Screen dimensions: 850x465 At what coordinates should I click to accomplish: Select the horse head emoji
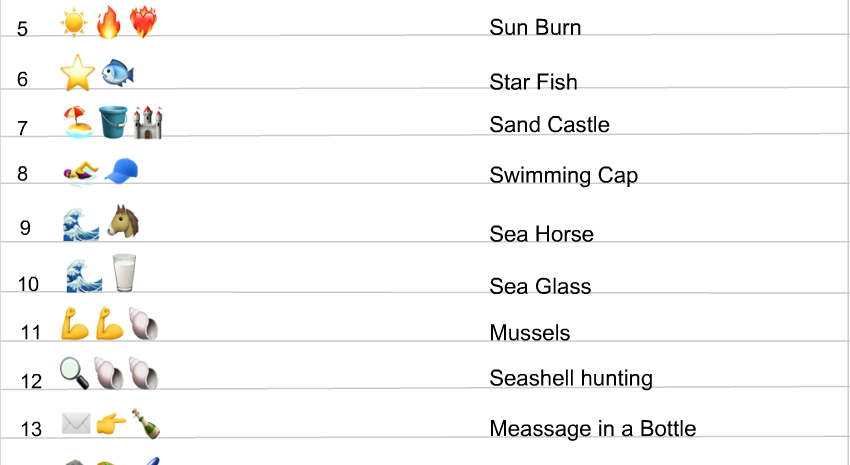124,221
